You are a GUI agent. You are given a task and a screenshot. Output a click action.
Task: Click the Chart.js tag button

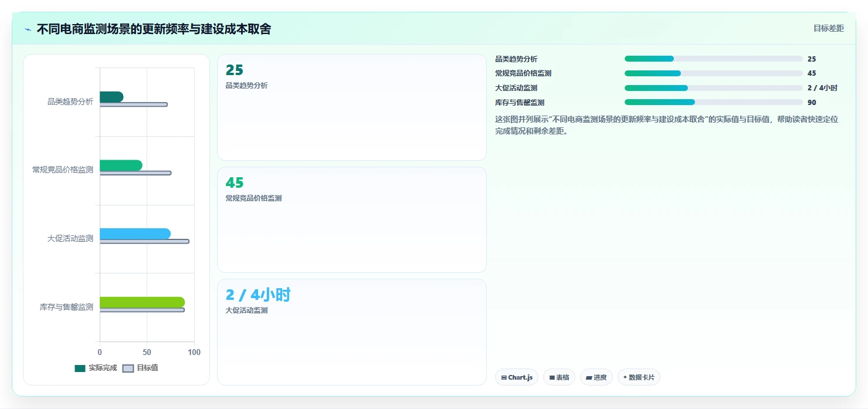click(516, 377)
